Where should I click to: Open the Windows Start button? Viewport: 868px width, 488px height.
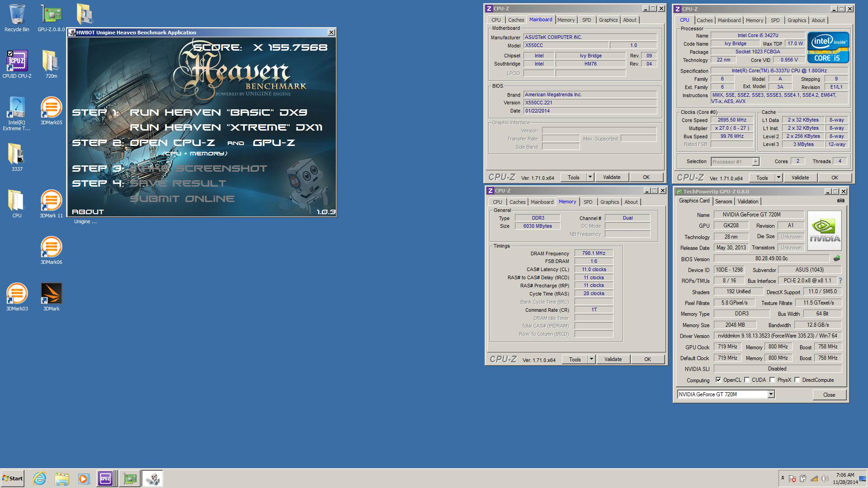point(12,479)
